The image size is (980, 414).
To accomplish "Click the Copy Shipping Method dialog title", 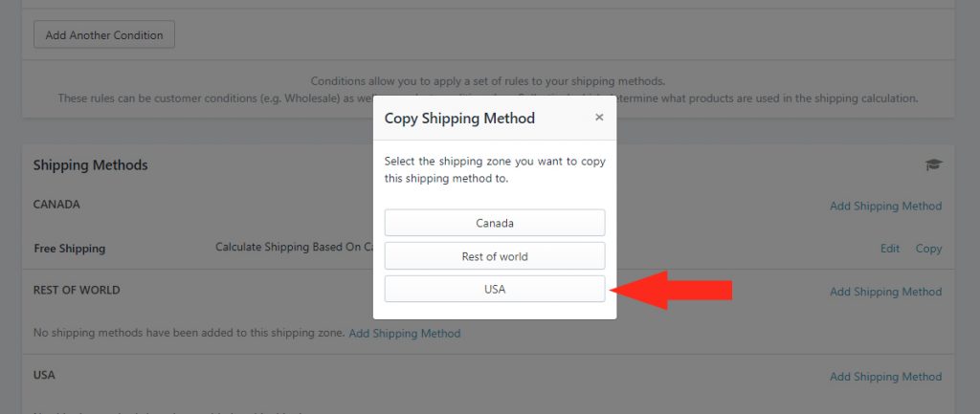I will tap(459, 118).
